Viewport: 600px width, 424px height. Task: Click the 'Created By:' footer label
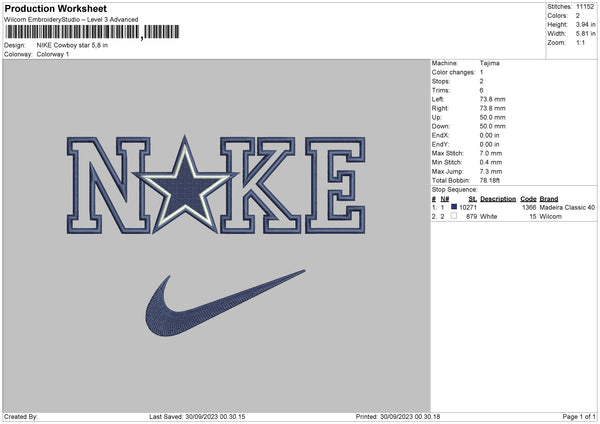pos(21,417)
